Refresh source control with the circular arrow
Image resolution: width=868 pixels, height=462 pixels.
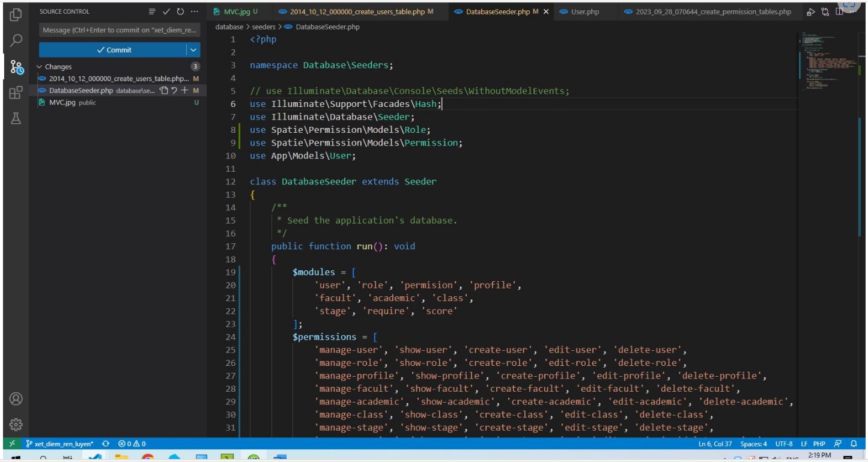[x=180, y=11]
